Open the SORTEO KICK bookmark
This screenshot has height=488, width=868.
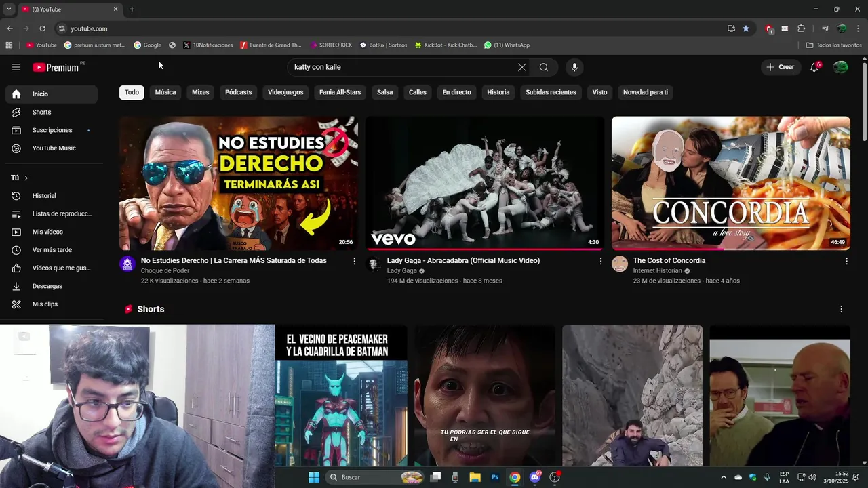[x=331, y=45]
